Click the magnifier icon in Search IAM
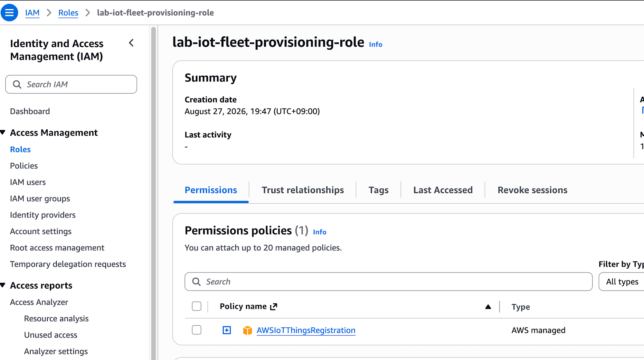644x360 pixels. pos(17,84)
